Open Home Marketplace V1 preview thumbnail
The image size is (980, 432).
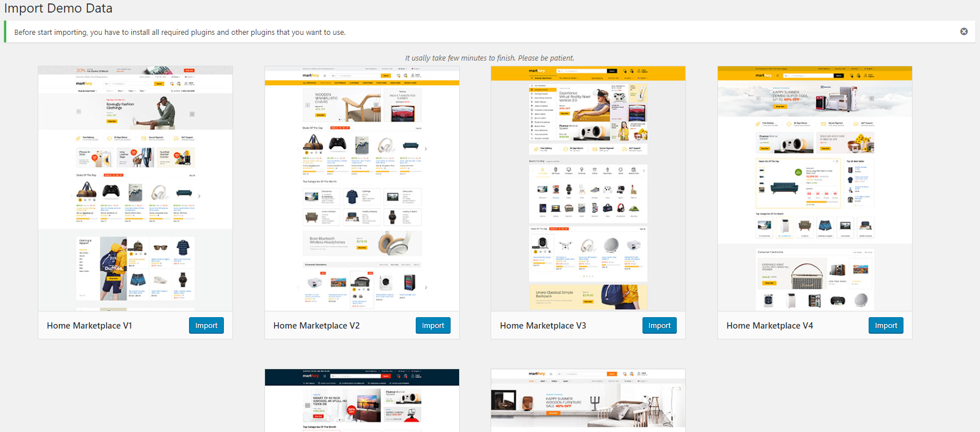[x=135, y=189]
